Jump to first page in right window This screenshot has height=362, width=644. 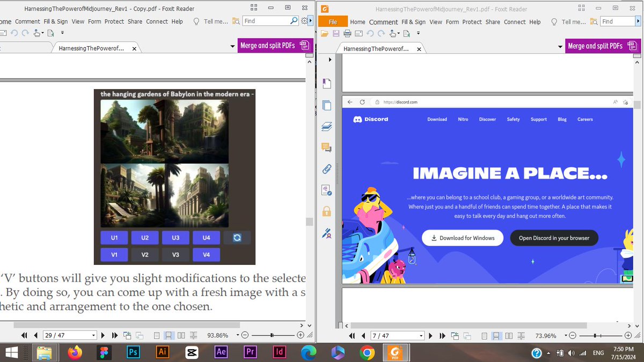pos(352,336)
